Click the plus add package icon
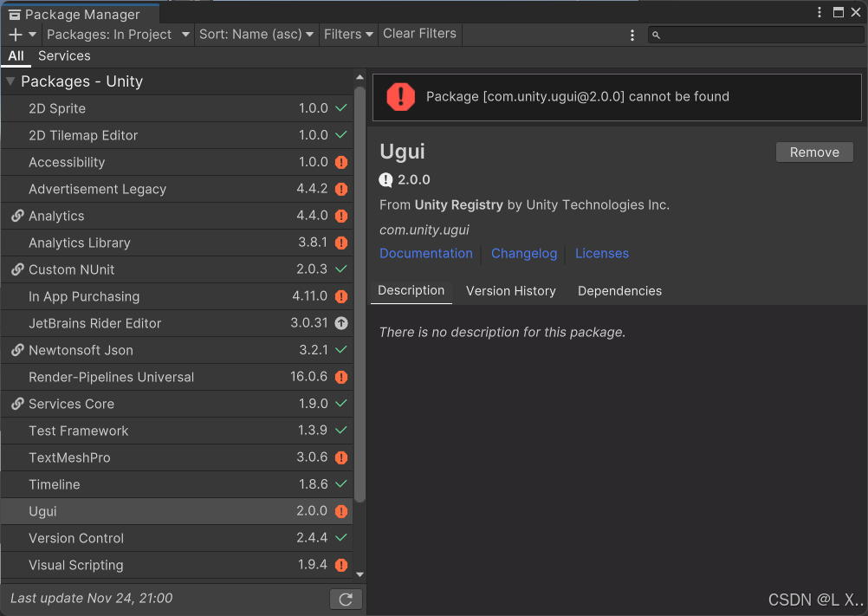Viewport: 868px width, 616px height. pyautogui.click(x=16, y=35)
